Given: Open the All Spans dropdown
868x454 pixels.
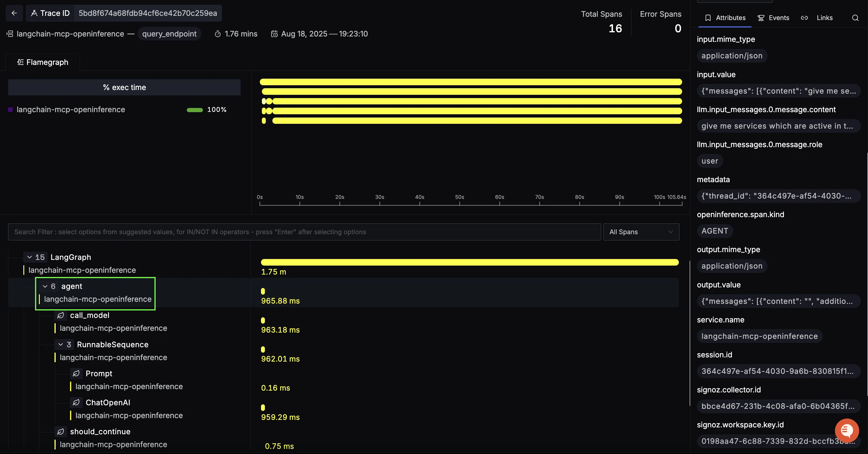Looking at the screenshot, I should tap(641, 232).
